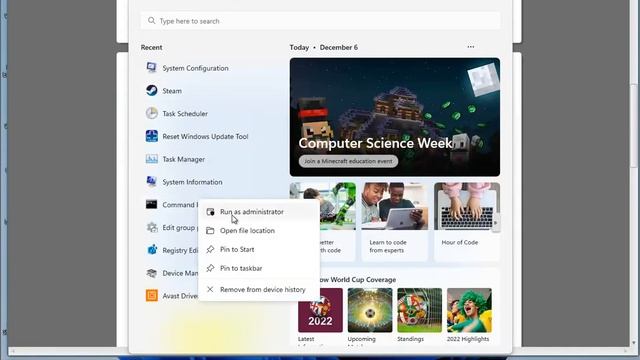Open the Steam app icon
The height and width of the screenshot is (360, 640).
click(x=151, y=91)
